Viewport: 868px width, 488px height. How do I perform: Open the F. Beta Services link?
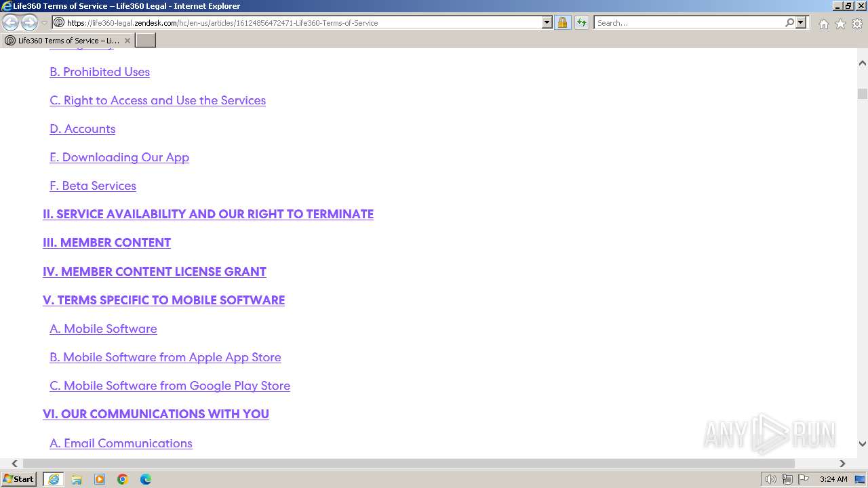click(93, 186)
